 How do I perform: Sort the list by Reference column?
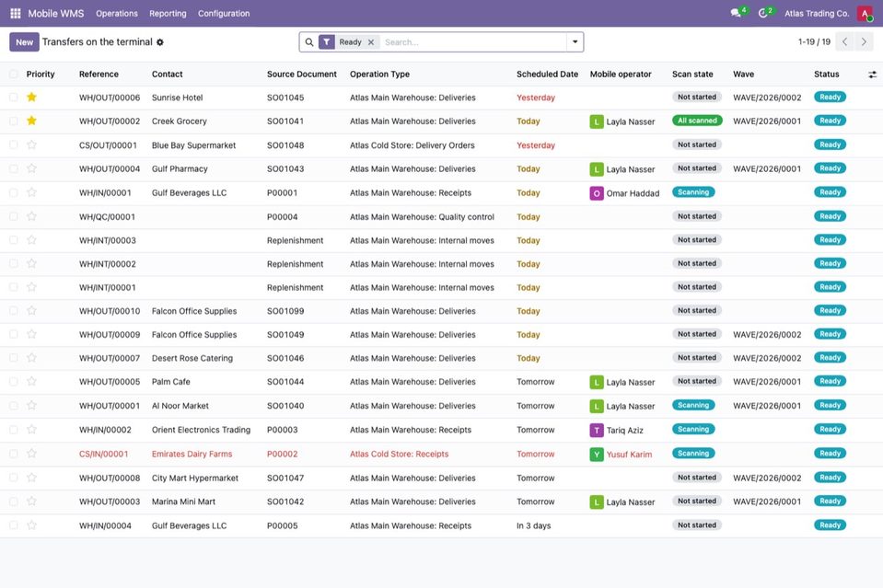pos(99,75)
